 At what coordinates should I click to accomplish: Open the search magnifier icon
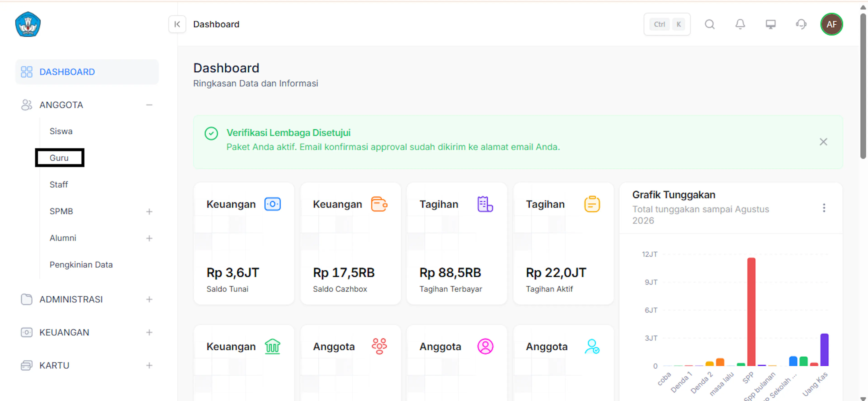pos(710,24)
